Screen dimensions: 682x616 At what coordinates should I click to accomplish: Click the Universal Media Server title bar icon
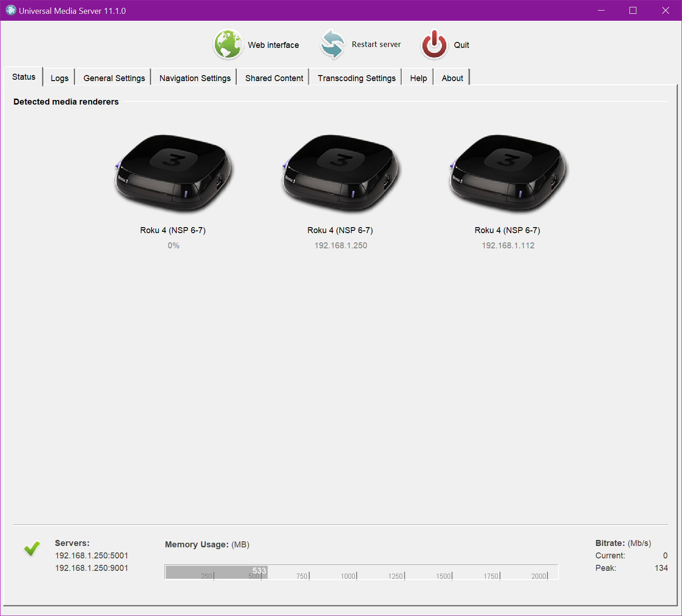(11, 10)
